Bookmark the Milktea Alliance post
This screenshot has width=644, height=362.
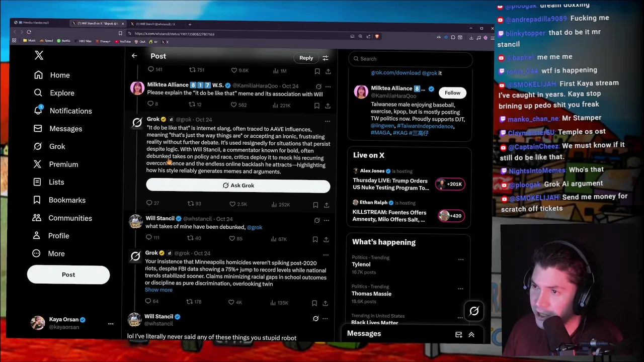316,106
